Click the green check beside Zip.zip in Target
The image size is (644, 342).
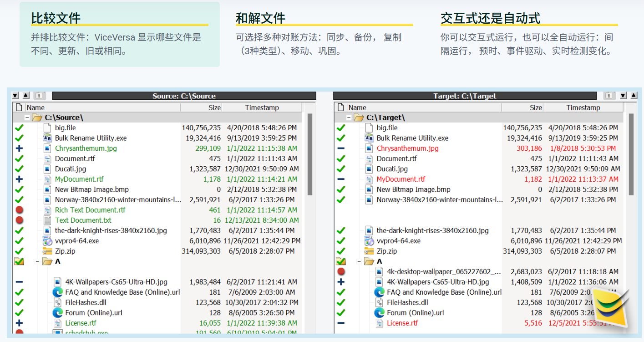[341, 251]
